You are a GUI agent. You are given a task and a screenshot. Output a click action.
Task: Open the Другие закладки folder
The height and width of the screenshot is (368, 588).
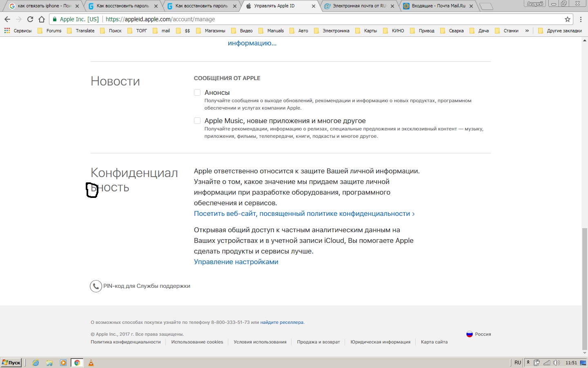point(560,31)
